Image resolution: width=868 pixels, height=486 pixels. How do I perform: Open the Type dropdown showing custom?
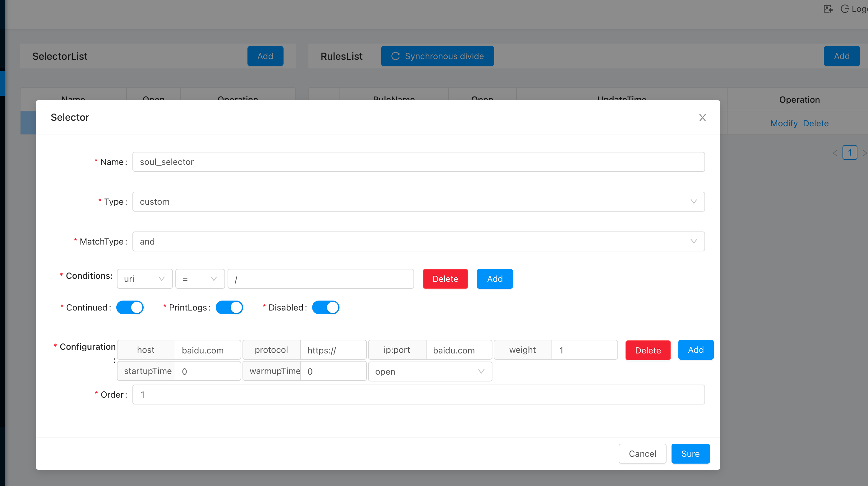418,202
